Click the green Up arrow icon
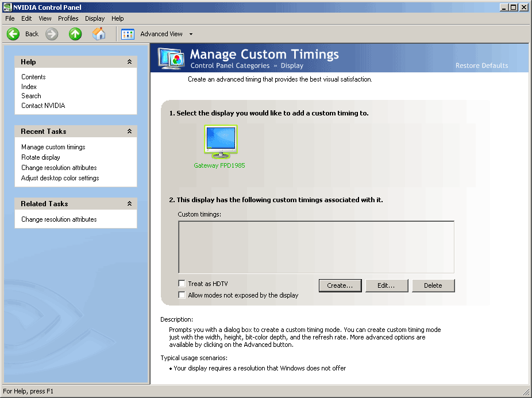The image size is (532, 398). (x=75, y=34)
